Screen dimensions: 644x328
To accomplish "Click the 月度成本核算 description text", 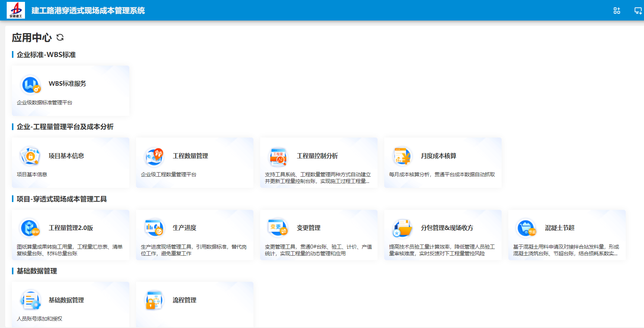I will pos(442,174).
